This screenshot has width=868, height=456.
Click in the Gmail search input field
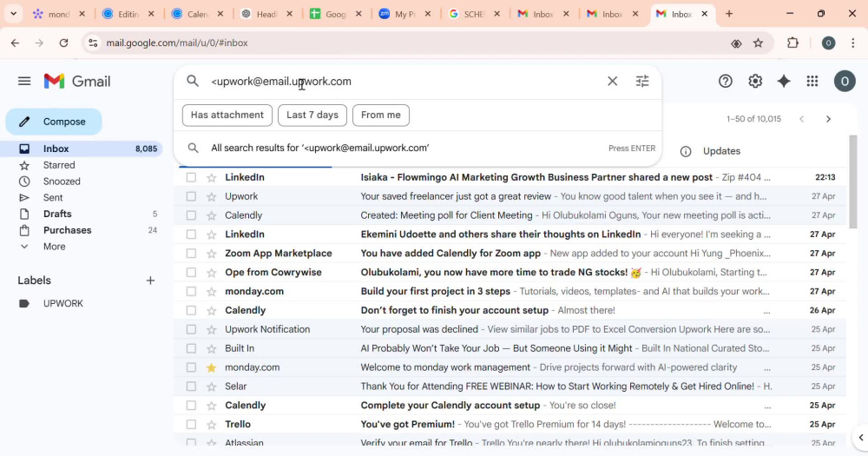(404, 82)
